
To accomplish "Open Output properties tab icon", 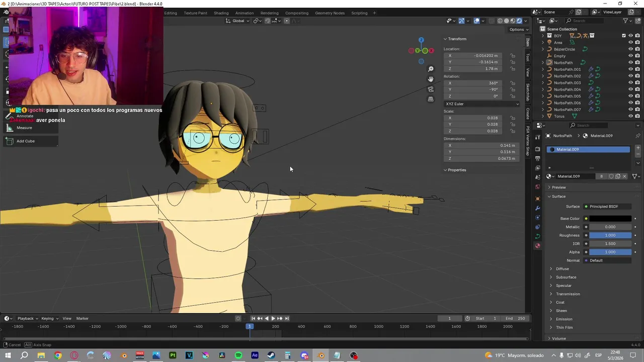I will [538, 158].
